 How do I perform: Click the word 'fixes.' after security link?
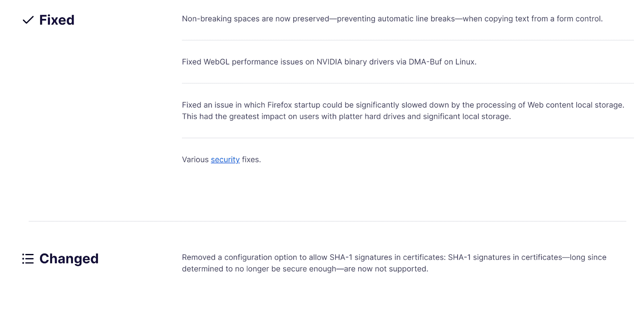coord(251,160)
